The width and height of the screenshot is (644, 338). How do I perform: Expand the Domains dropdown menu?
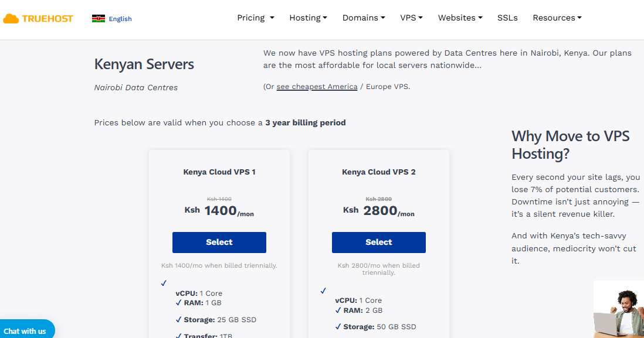[364, 18]
